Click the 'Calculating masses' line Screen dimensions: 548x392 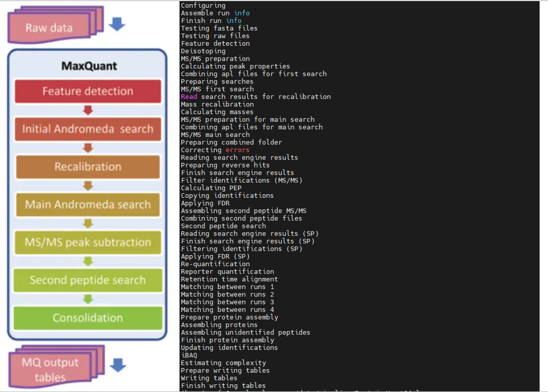pyautogui.click(x=217, y=112)
